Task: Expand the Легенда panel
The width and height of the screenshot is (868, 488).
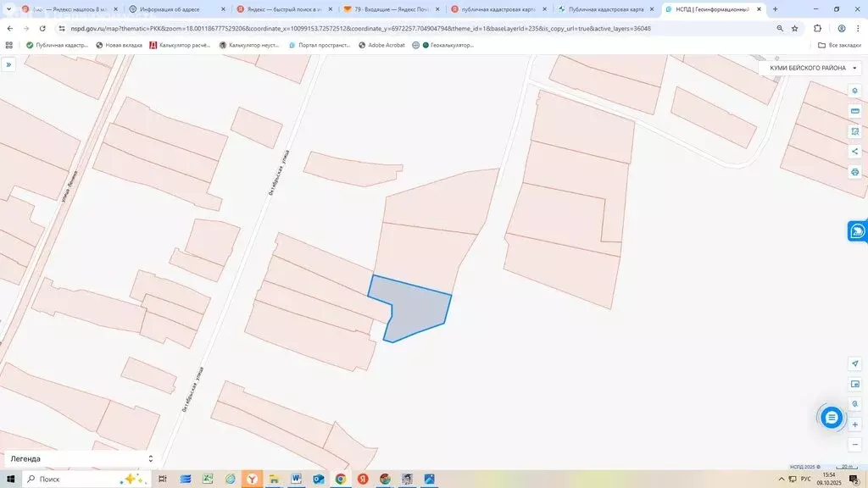Action: [x=81, y=458]
